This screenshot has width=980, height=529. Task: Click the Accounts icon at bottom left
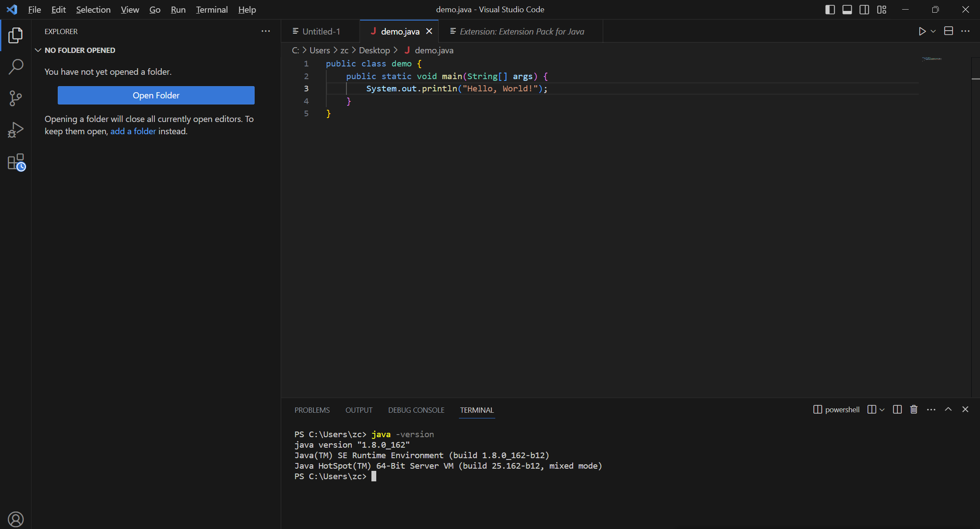click(16, 519)
